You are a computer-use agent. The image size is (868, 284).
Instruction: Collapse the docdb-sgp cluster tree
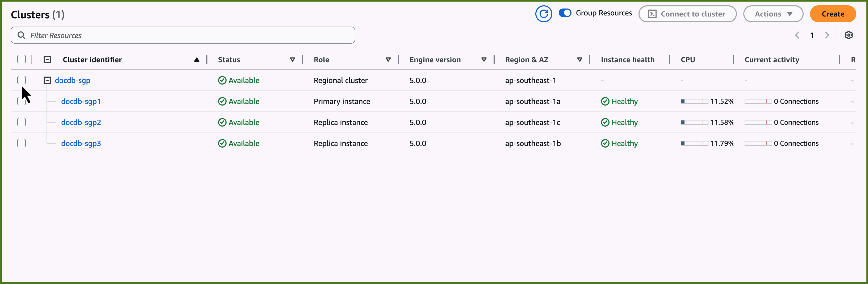point(47,80)
